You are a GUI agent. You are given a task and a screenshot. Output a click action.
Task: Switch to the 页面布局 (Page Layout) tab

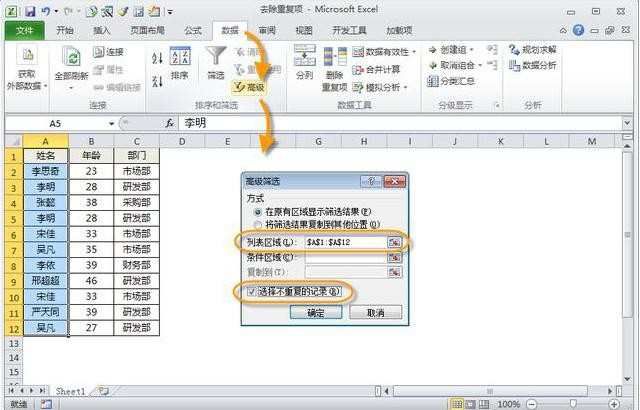[x=147, y=30]
